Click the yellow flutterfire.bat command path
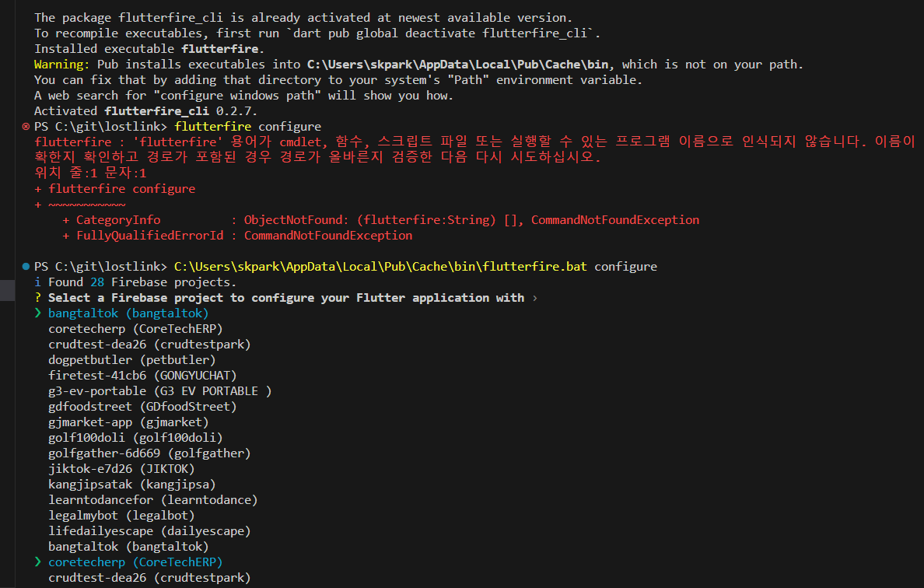Viewport: 924px width, 588px height. [x=380, y=266]
